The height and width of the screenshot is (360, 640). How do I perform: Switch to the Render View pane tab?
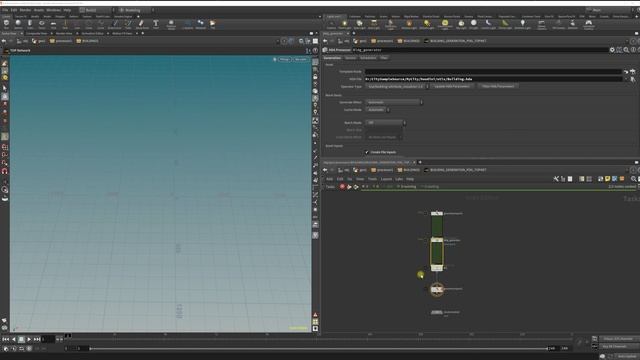(64, 33)
